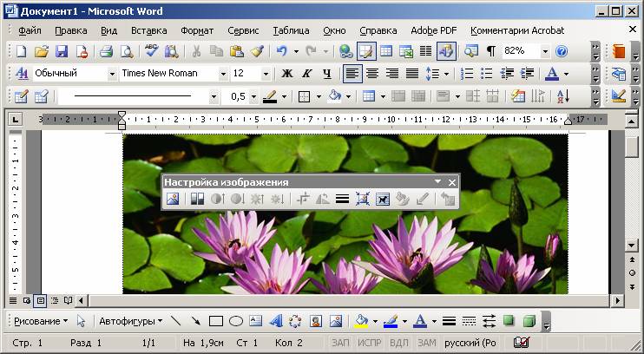The height and width of the screenshot is (354, 644).
Task: Toggle bold formatting with the Ж button
Action: tap(286, 74)
